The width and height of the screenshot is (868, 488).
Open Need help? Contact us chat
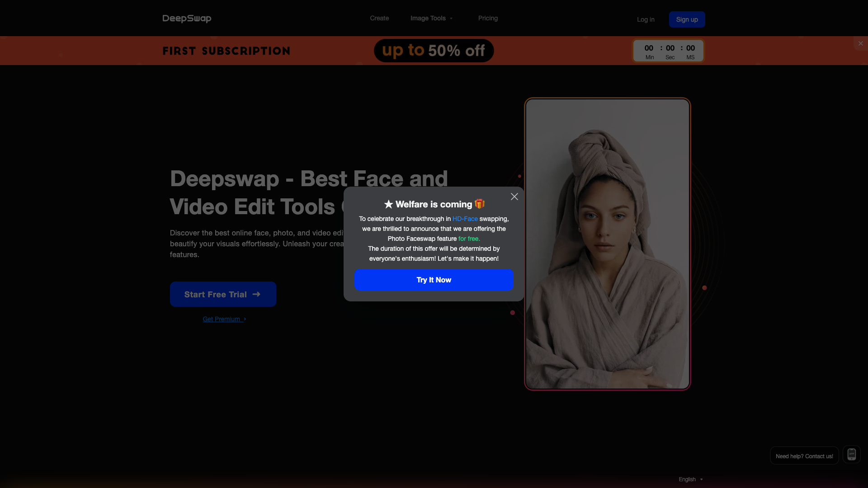804,456
